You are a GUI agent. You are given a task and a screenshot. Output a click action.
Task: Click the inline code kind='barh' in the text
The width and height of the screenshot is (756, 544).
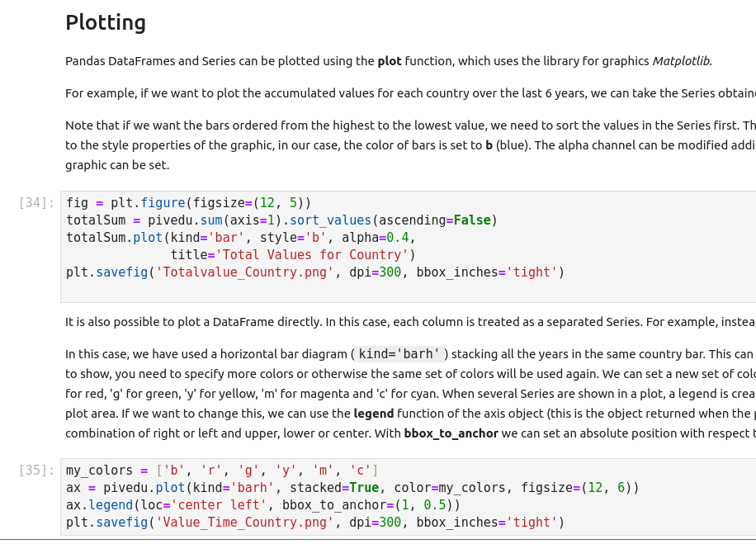401,354
